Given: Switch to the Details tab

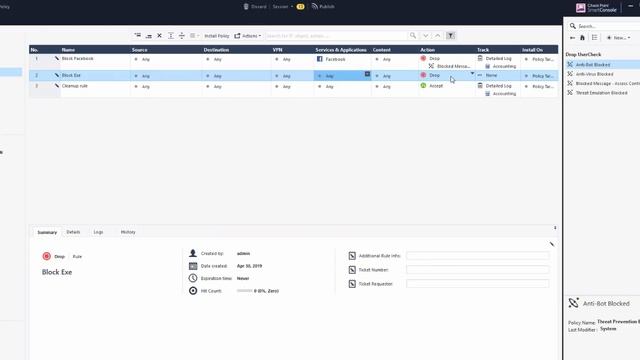Looking at the screenshot, I should tap(73, 232).
